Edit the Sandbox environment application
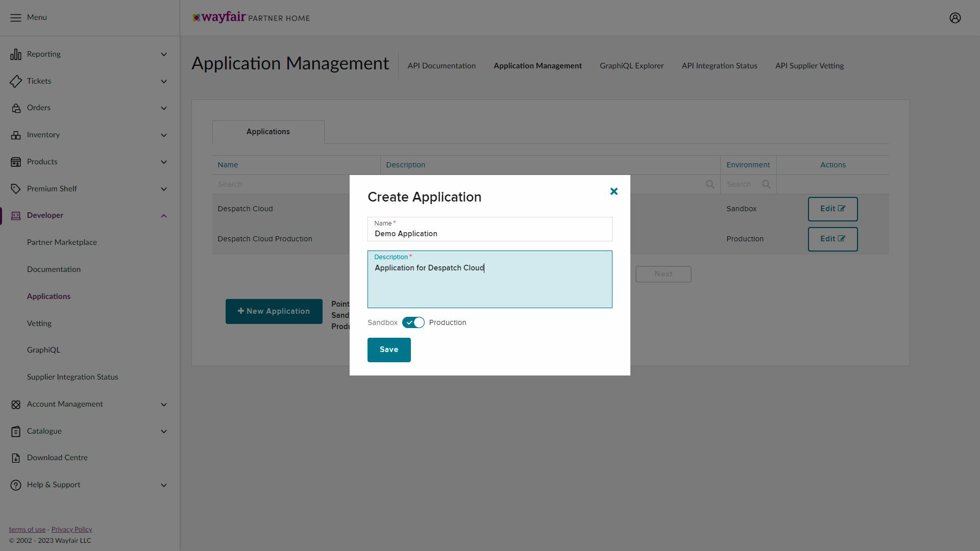The height and width of the screenshot is (551, 980). [832, 209]
